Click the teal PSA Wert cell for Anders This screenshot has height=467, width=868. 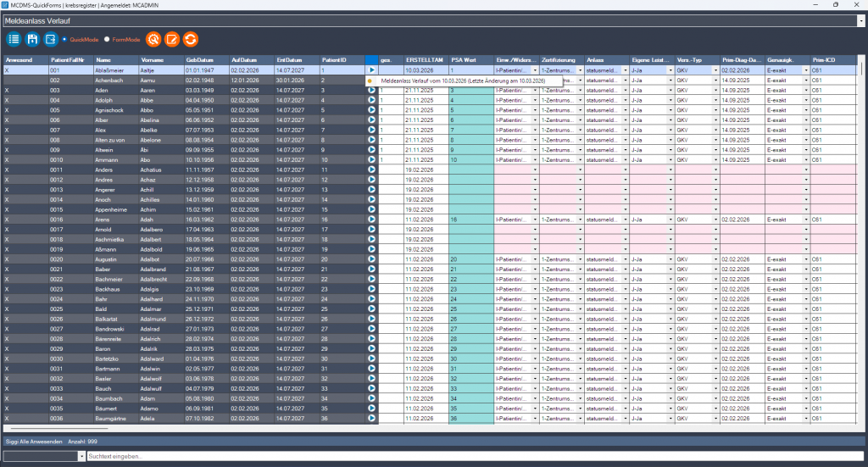tap(470, 170)
